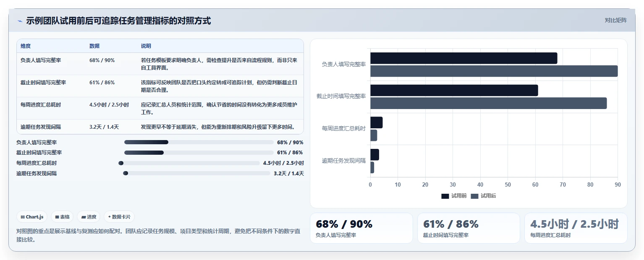Click table cell 4.5小时 / 2.5小时

(109, 105)
